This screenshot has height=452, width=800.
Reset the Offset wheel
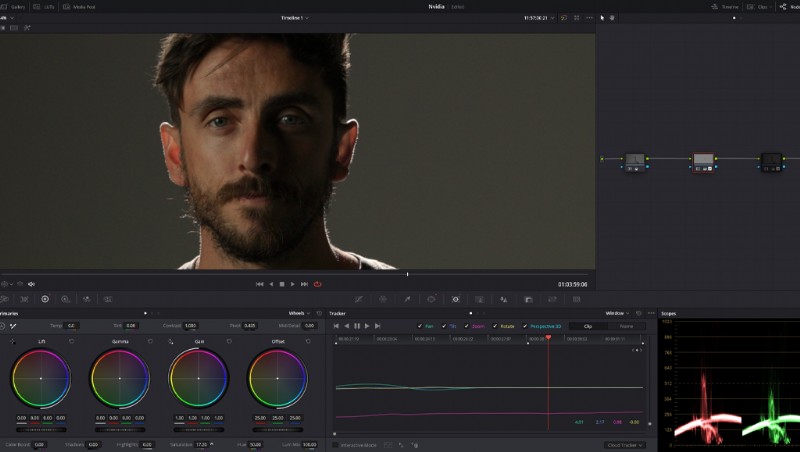coord(308,341)
